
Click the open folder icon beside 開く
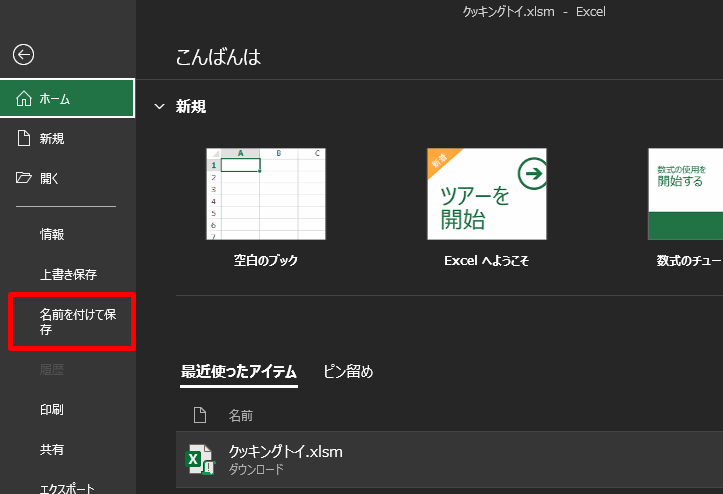pyautogui.click(x=25, y=179)
